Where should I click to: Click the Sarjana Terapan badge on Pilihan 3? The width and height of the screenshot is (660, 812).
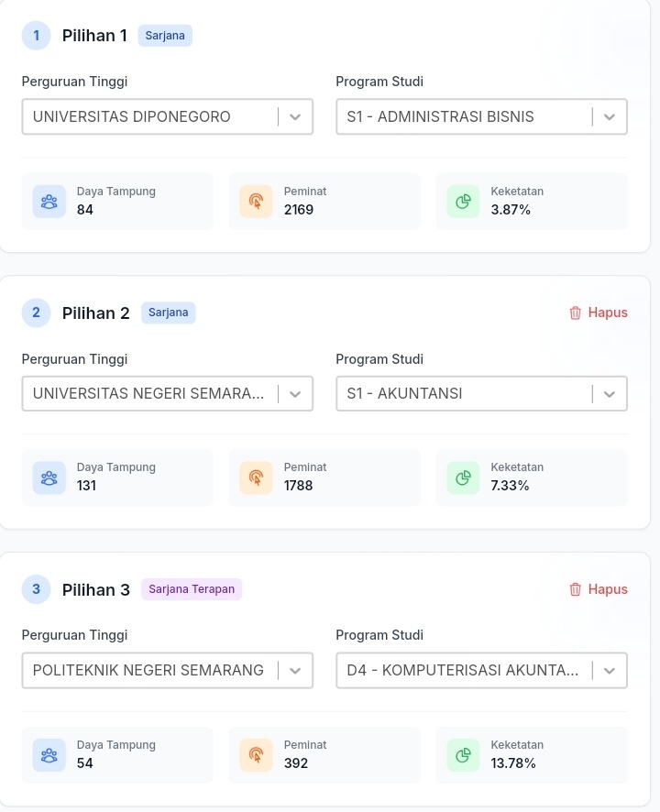pyautogui.click(x=192, y=589)
